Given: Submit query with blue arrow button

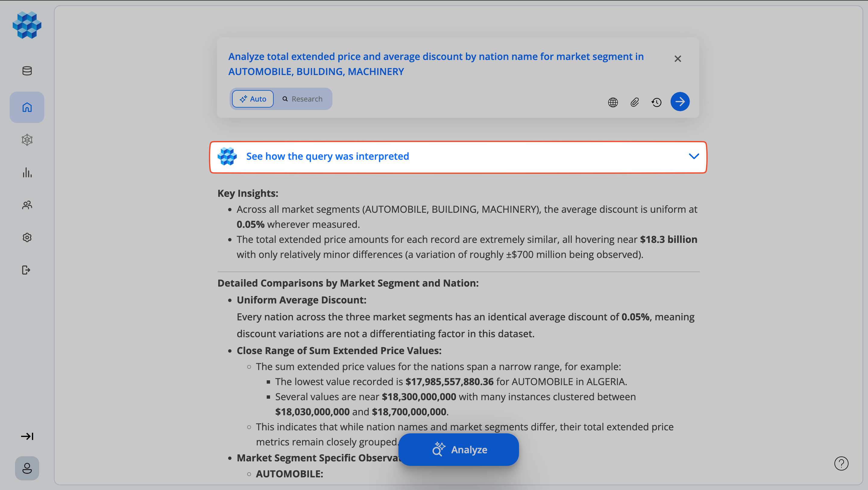Looking at the screenshot, I should point(680,102).
